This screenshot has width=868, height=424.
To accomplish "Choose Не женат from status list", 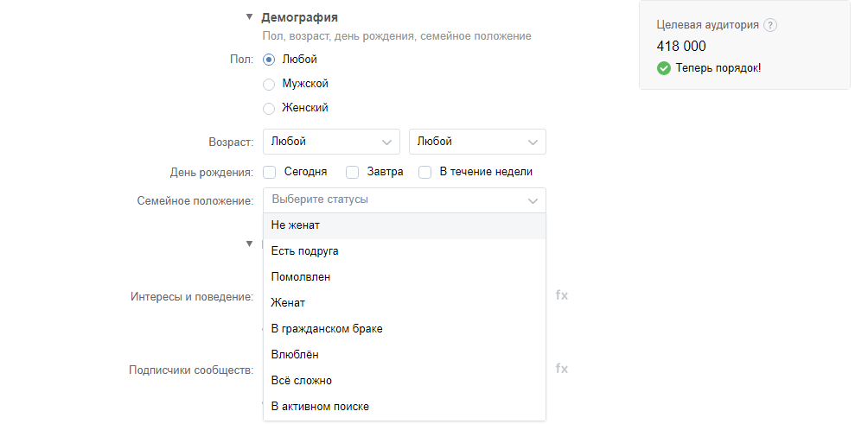I will coord(405,225).
